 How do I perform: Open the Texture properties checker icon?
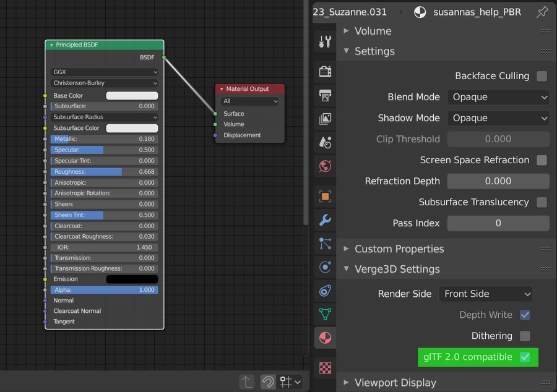pos(325,368)
